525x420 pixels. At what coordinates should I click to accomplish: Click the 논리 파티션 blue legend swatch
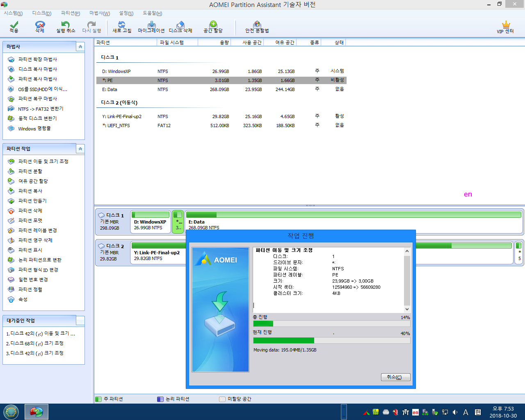160,399
